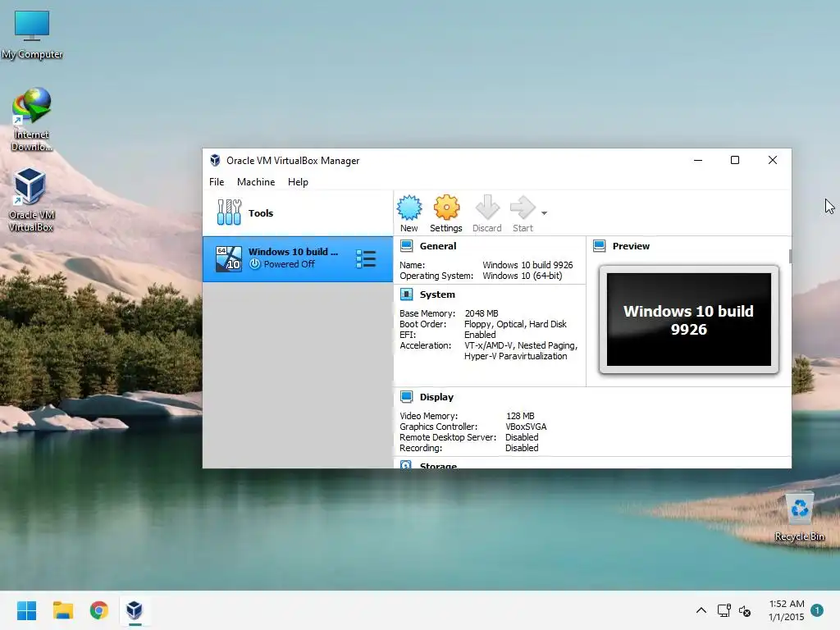The image size is (840, 630).
Task: Open File Explorer from taskbar
Action: pos(63,610)
